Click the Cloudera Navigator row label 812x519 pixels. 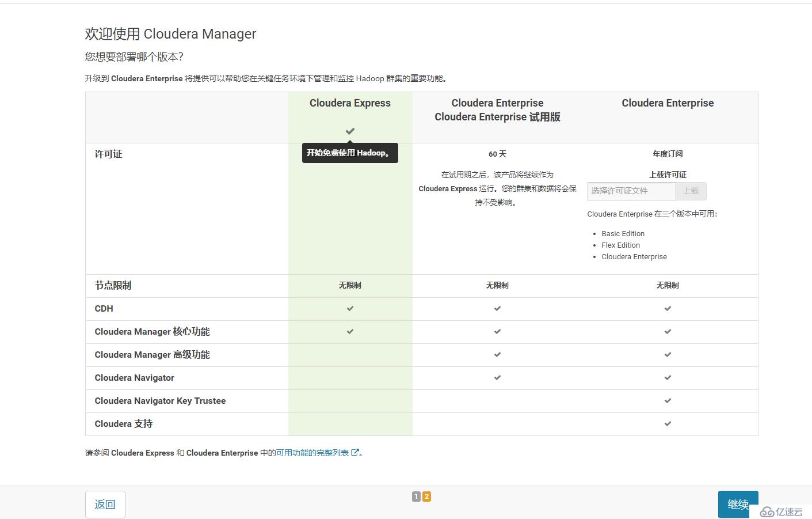click(134, 378)
